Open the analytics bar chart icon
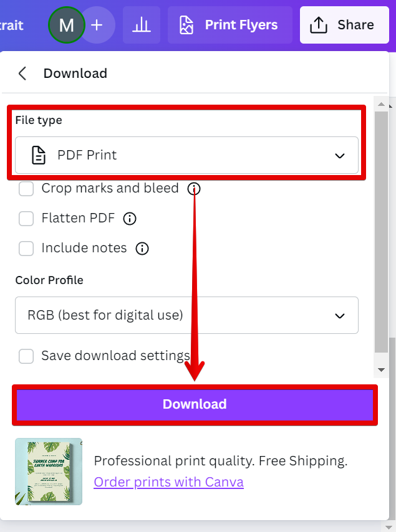Image resolution: width=396 pixels, height=532 pixels. click(142, 25)
